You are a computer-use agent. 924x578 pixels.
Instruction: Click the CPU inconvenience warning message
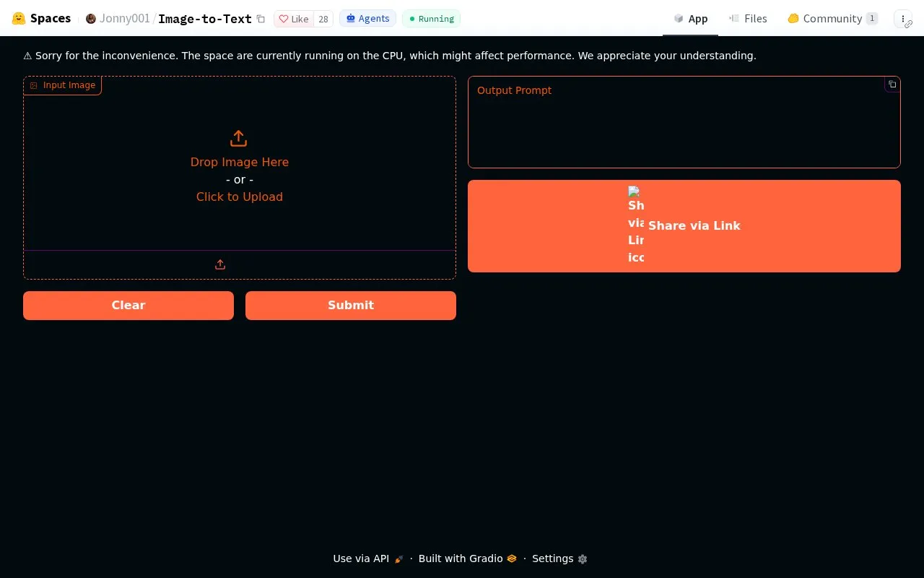coord(390,56)
